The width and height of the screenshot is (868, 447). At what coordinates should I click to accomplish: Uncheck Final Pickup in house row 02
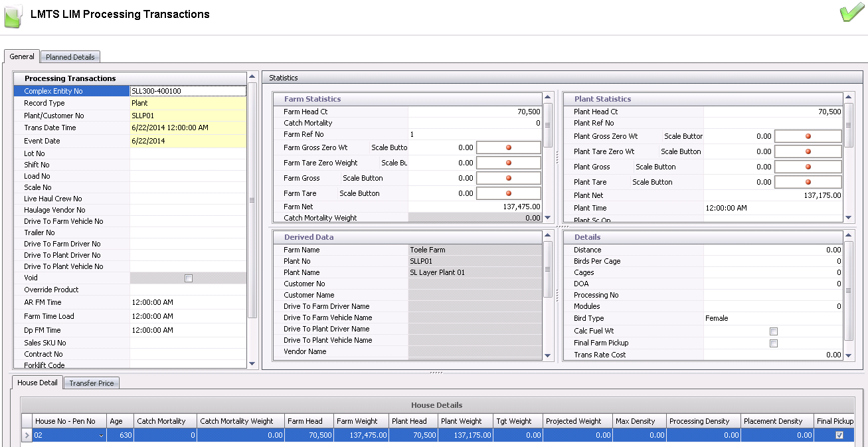coord(839,435)
